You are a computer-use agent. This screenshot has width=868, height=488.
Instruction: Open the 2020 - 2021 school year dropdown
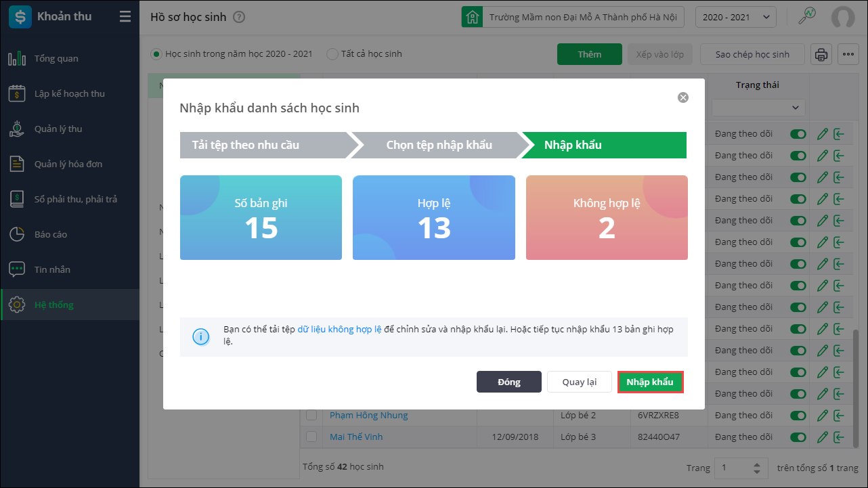pos(736,17)
